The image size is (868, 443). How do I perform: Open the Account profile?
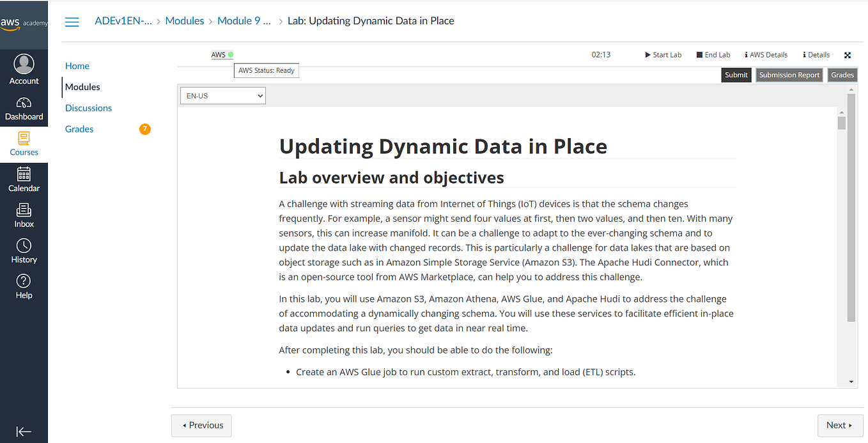[x=24, y=69]
